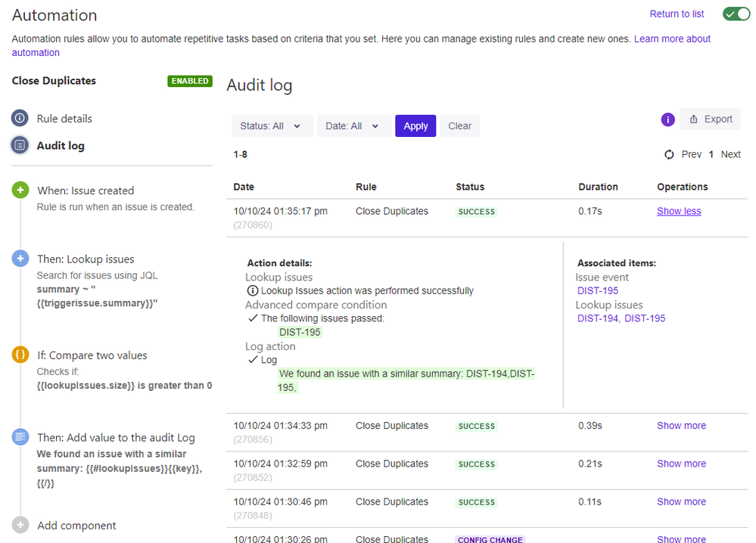Open the Then: Lookup issues component
Screen dimensions: 756x543
click(86, 259)
